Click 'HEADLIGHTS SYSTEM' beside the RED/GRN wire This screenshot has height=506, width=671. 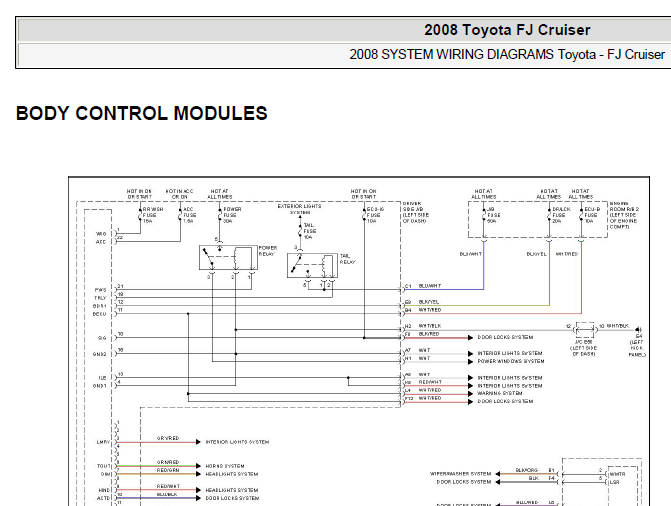(x=232, y=474)
